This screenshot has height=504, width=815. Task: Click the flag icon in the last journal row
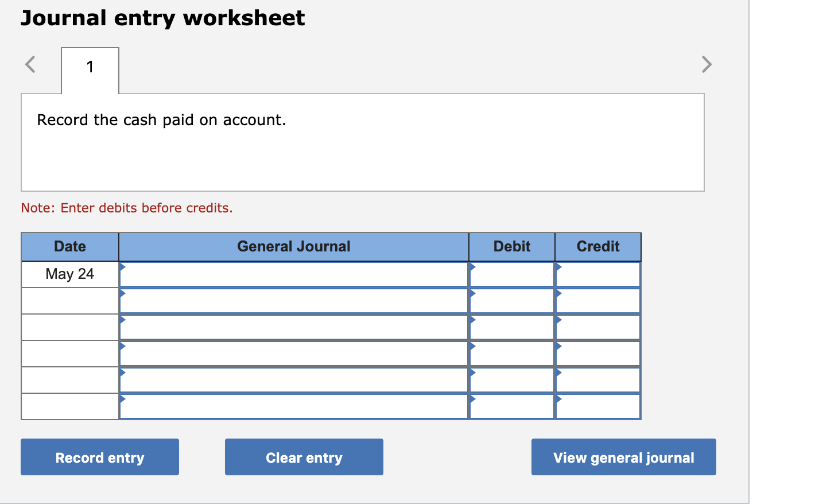123,400
